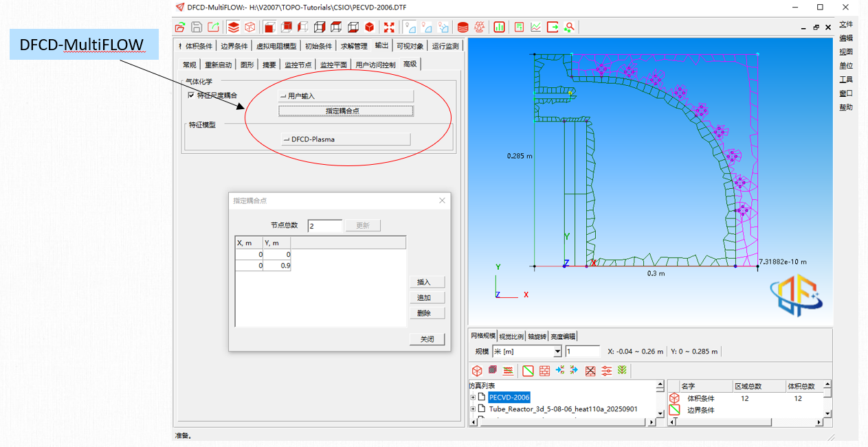The image size is (868, 447).
Task: Click the 节点总数 input field
Action: (324, 226)
